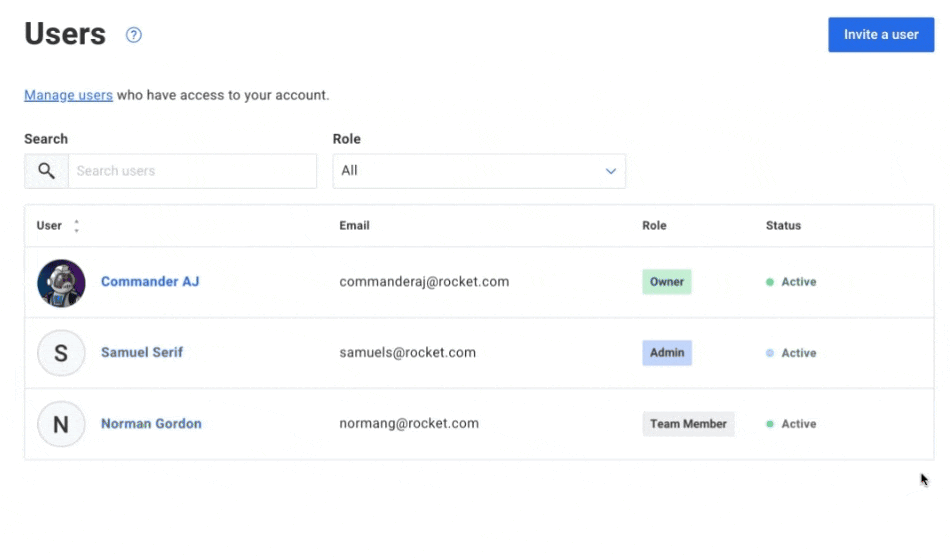
Task: Sort table by User column arrows
Action: (x=77, y=226)
